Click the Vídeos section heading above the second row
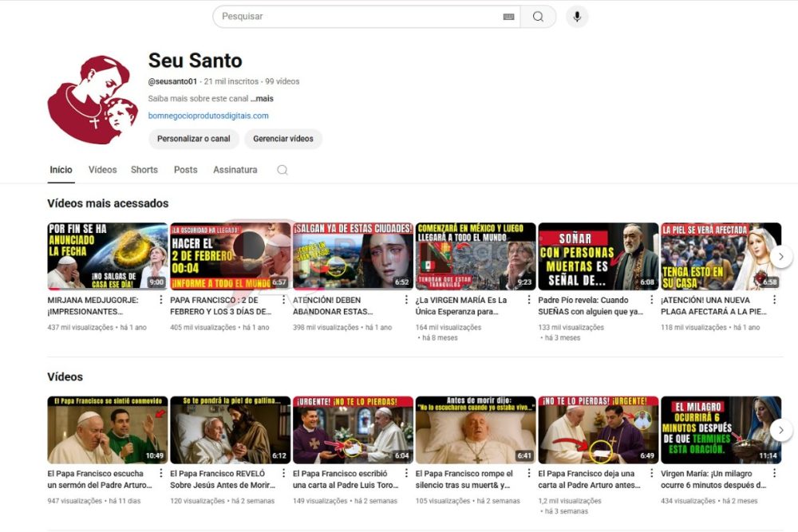Viewport: 798px width, 532px height. pyautogui.click(x=65, y=377)
